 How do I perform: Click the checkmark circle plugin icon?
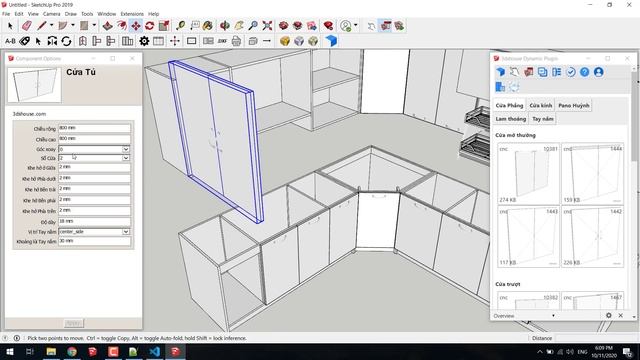pyautogui.click(x=571, y=72)
